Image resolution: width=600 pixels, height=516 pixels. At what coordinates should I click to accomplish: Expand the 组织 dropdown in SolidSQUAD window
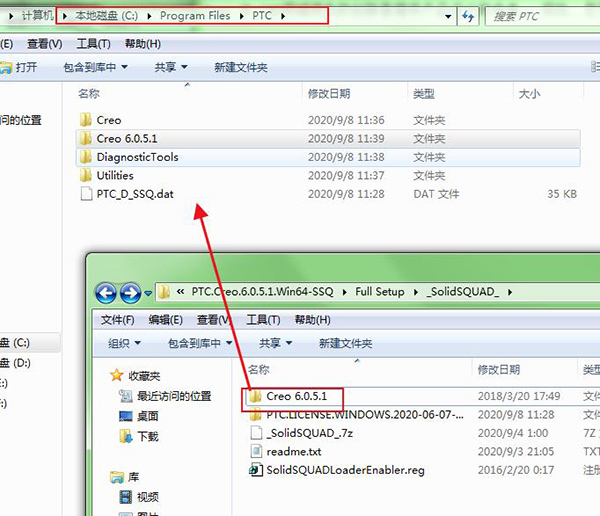click(x=137, y=343)
